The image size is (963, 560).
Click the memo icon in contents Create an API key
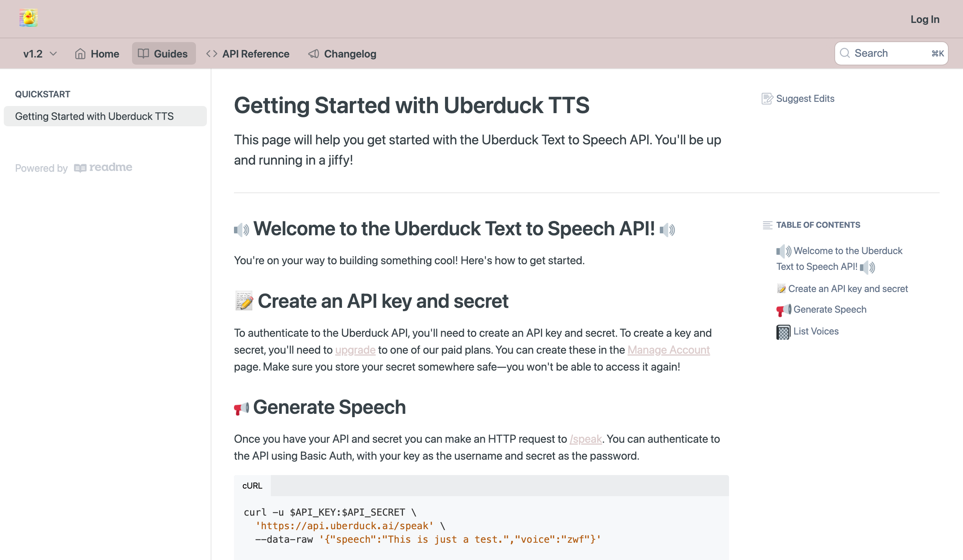[x=781, y=289]
